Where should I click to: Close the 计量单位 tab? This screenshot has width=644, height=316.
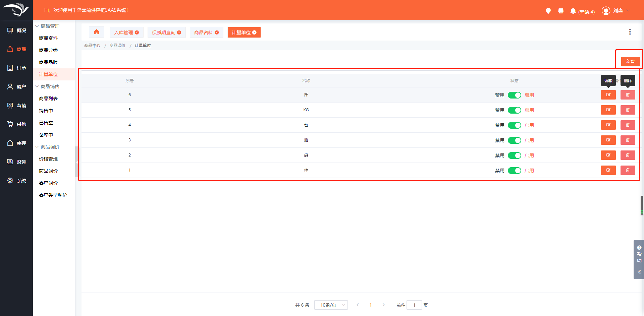(x=254, y=33)
